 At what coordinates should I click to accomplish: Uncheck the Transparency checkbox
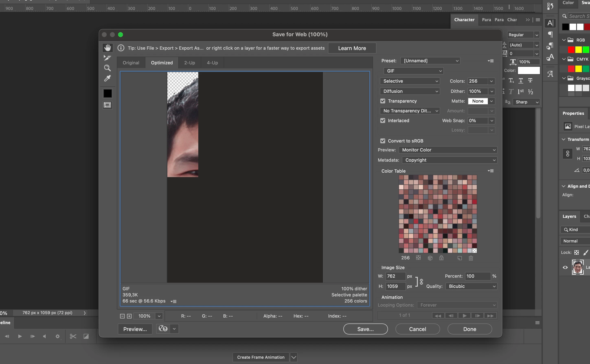pyautogui.click(x=383, y=101)
